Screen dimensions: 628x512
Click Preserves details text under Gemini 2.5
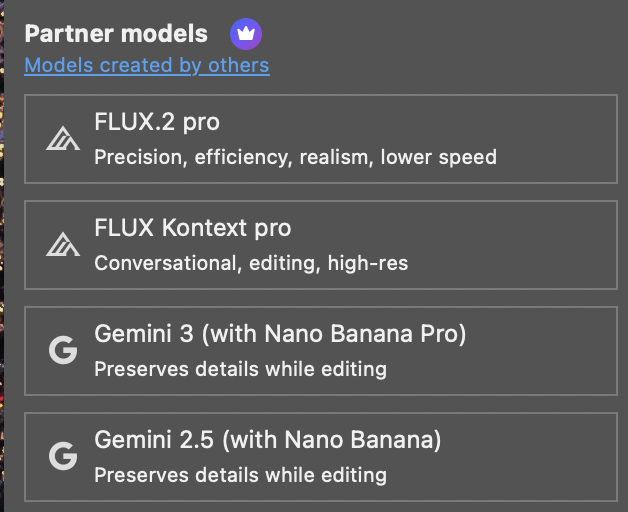240,475
